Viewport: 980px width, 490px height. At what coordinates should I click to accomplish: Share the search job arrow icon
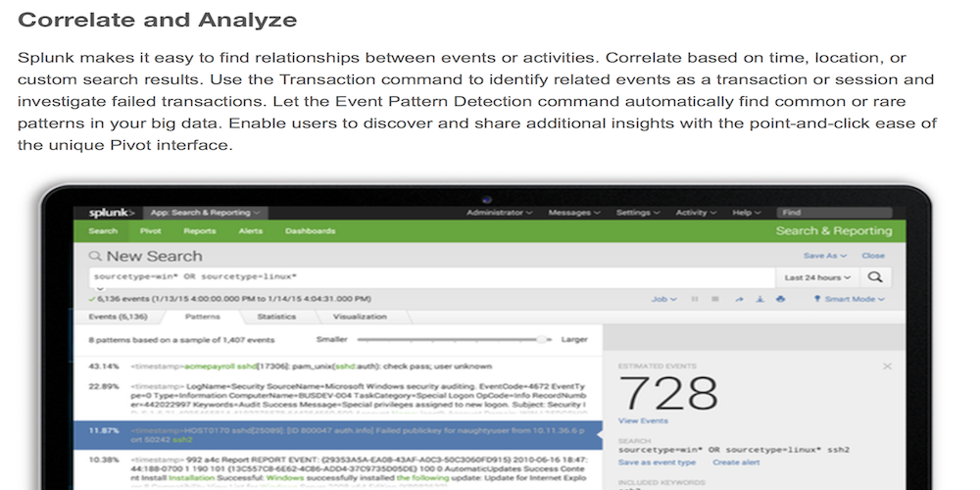pyautogui.click(x=739, y=299)
